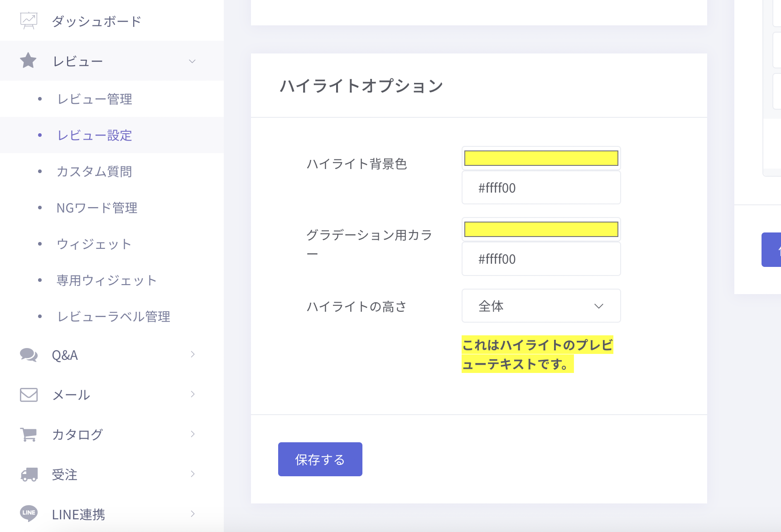Go to NGワード管理 page
Viewport: 781px width, 532px height.
[96, 208]
